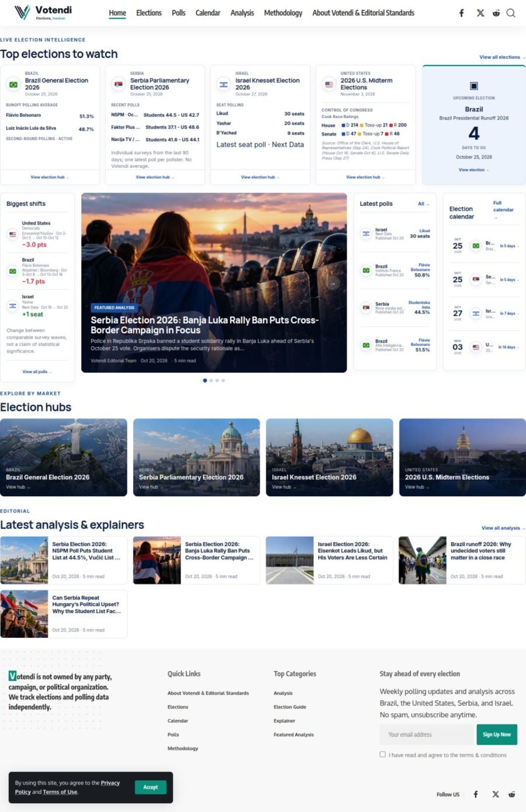Click View election hub under Serbia Parliamentary Election
The image size is (526, 812).
point(155,177)
